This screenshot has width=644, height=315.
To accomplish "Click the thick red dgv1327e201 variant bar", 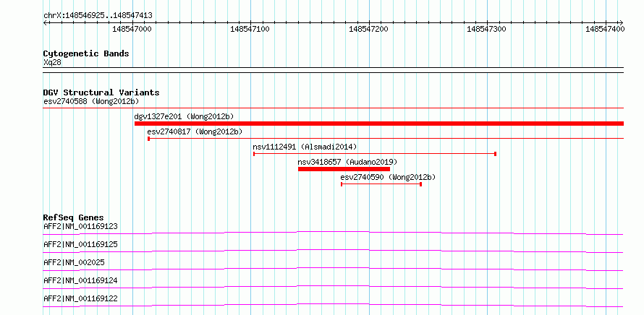I will tap(379, 124).
